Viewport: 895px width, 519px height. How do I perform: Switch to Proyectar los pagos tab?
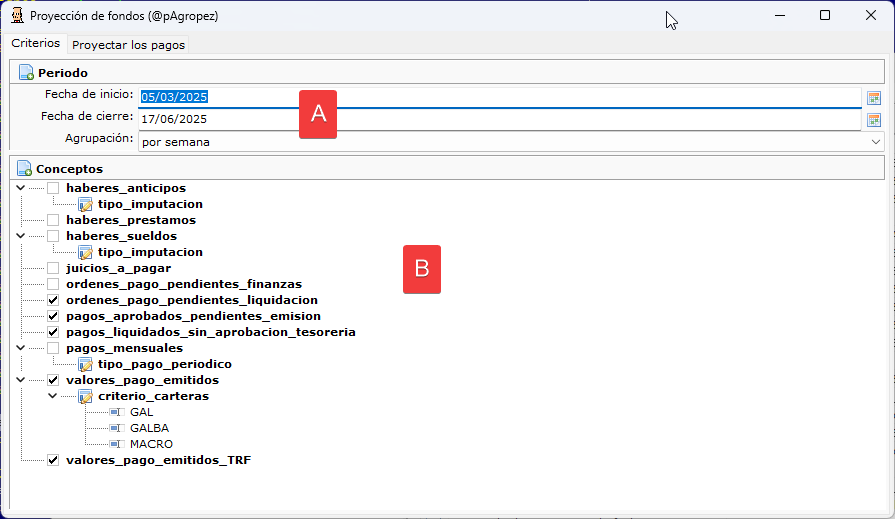coord(128,45)
